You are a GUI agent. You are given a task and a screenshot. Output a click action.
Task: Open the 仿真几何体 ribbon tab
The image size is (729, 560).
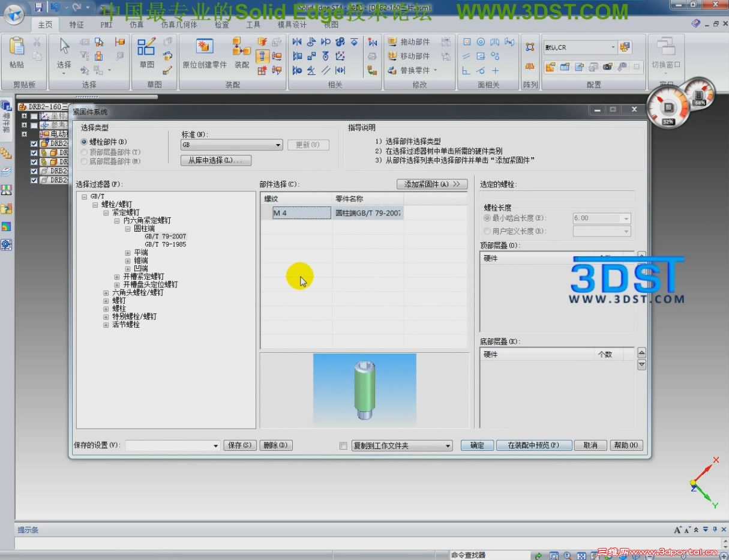coord(179,25)
